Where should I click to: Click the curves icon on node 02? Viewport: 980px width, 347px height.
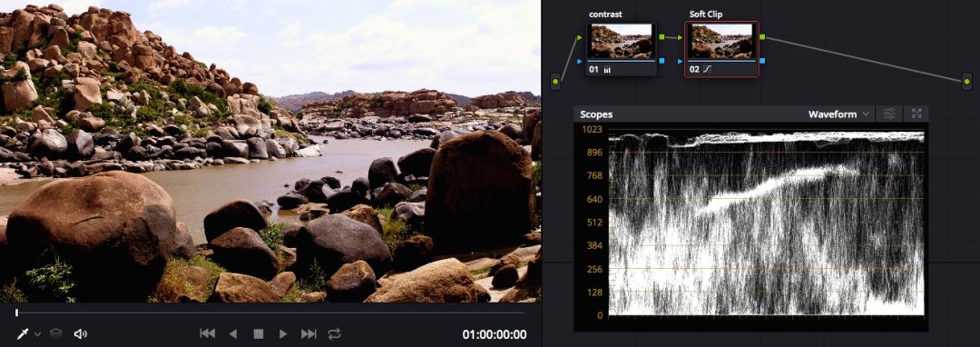coord(708,69)
